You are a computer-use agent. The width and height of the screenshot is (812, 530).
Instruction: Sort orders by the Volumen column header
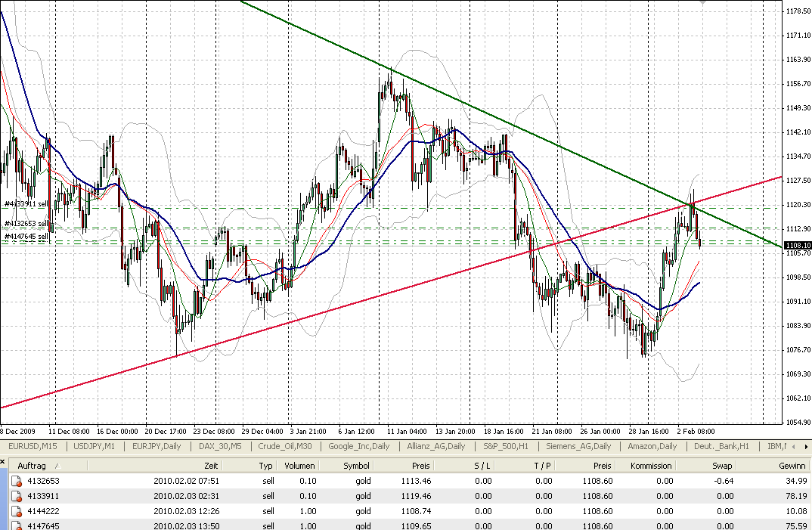coord(299,466)
